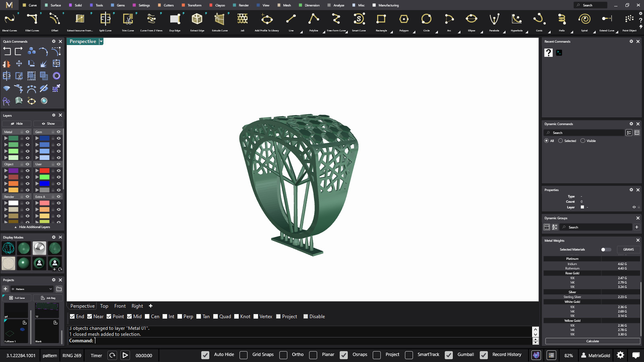Switch to the Cutters tab
The height and width of the screenshot is (362, 644).
pyautogui.click(x=166, y=5)
